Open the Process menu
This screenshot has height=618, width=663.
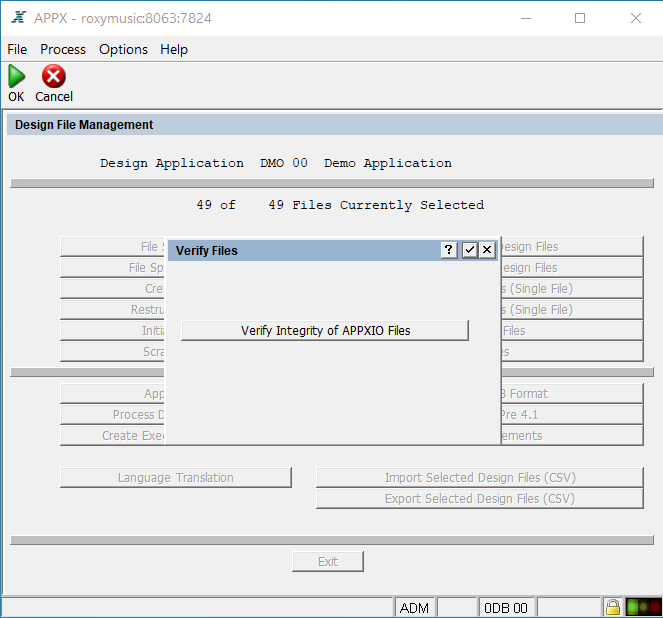[63, 49]
